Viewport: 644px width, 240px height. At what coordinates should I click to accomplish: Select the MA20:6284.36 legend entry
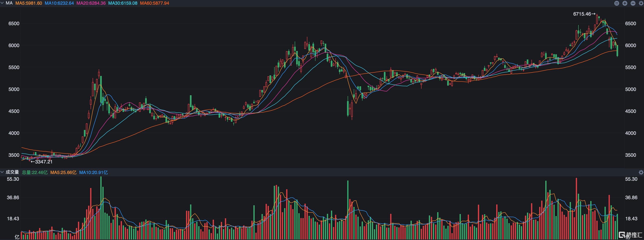(91, 3)
